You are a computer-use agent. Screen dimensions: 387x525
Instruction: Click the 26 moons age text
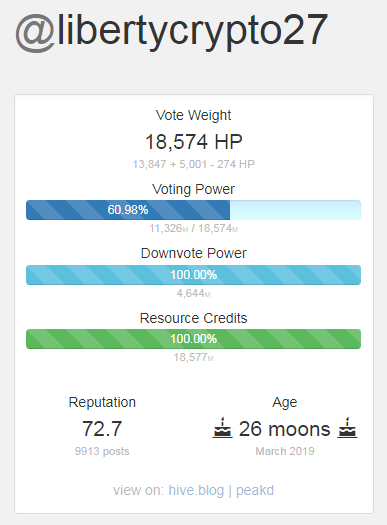pyautogui.click(x=285, y=429)
